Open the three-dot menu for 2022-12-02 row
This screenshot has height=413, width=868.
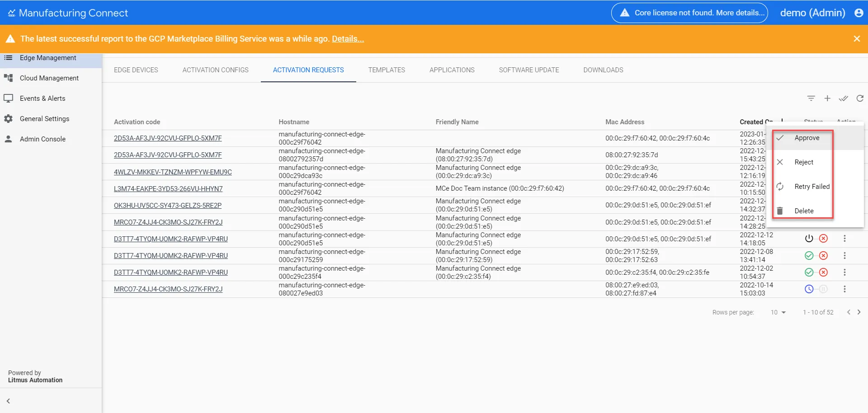coord(844,272)
